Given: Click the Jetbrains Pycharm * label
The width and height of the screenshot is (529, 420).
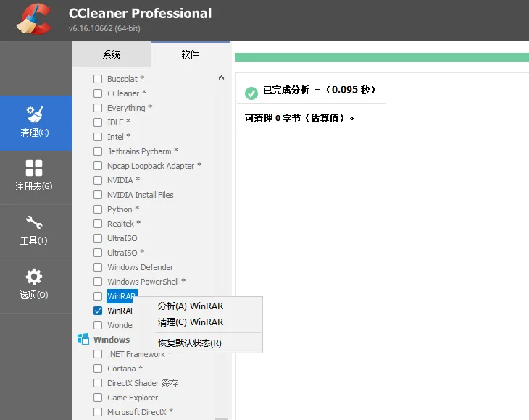Looking at the screenshot, I should click(143, 151).
